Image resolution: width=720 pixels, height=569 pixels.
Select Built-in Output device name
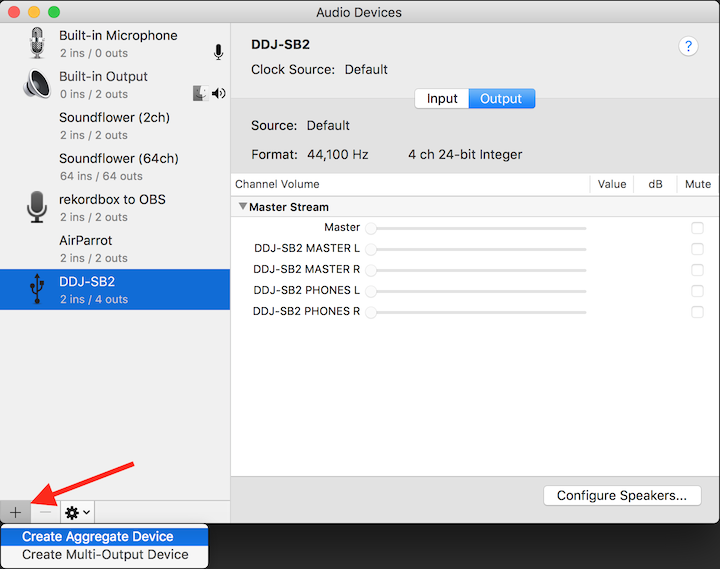[103, 76]
